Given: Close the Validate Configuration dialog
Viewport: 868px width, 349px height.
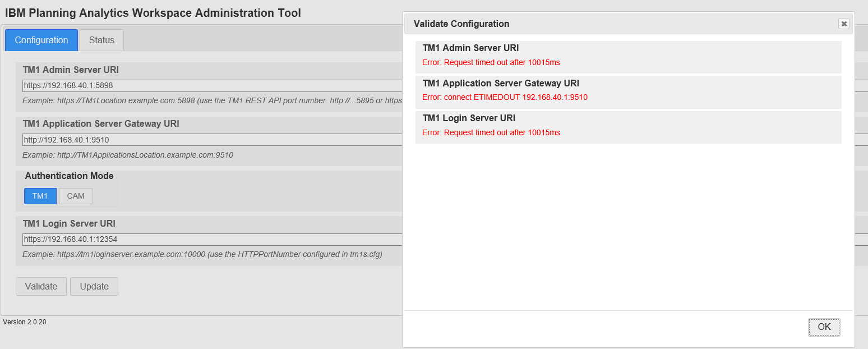Looking at the screenshot, I should point(843,24).
